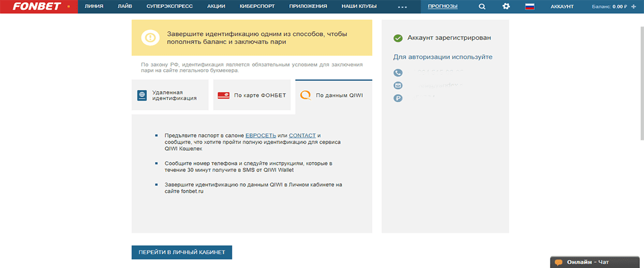Open the НАШИ КЛУБЫ menu item
Image resolution: width=644 pixels, height=268 pixels.
(x=359, y=6)
